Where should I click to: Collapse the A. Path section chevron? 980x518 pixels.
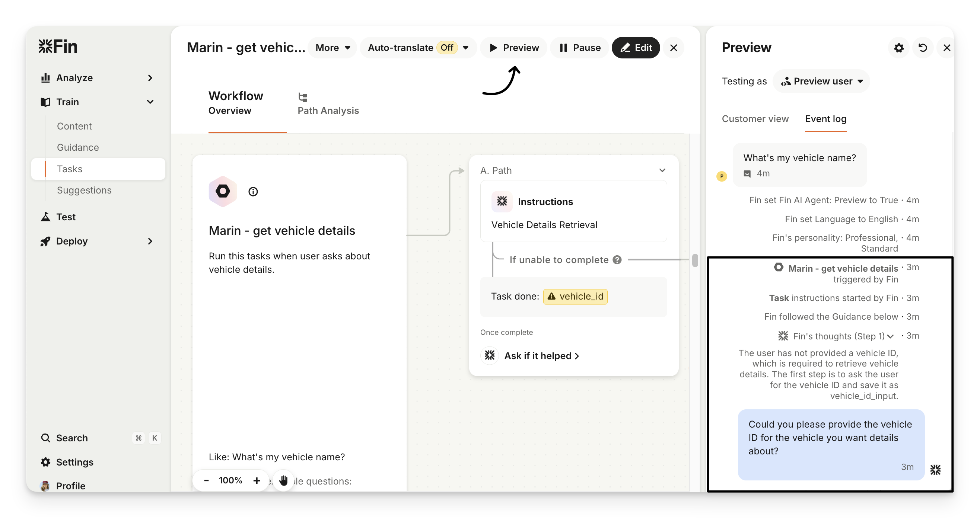662,170
